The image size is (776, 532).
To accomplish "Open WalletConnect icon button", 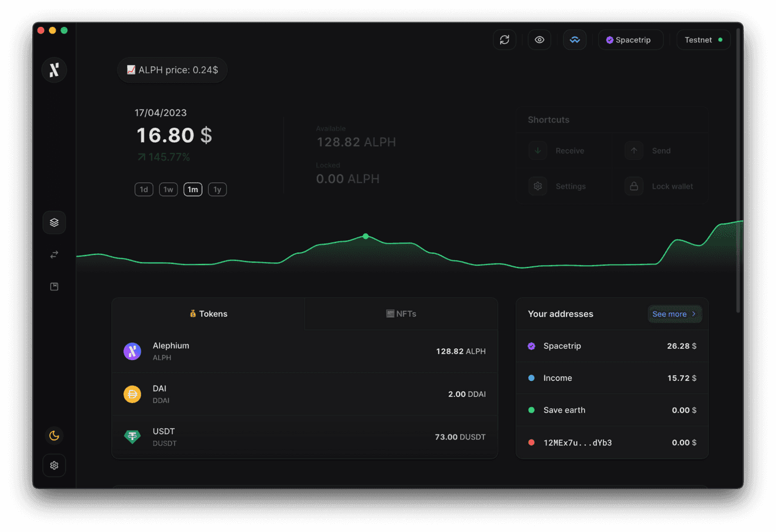I will coord(575,40).
